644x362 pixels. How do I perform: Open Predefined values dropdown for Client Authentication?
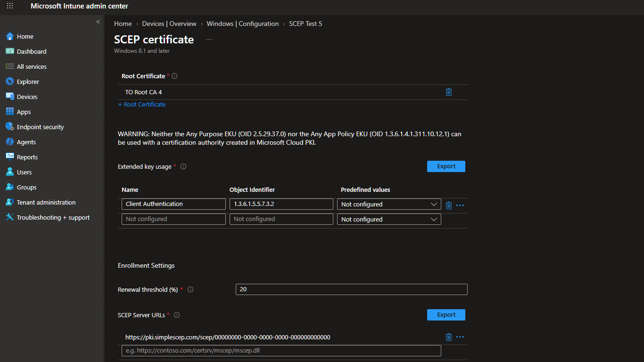(389, 204)
